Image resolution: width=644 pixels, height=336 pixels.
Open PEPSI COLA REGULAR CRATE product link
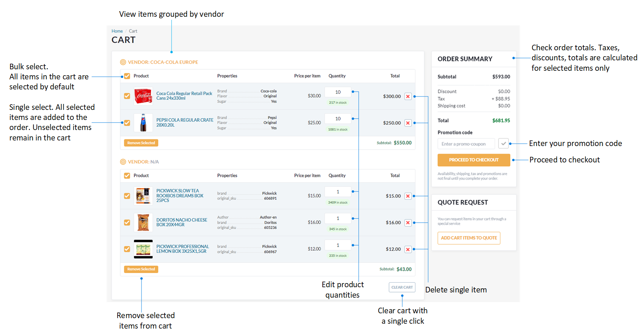(185, 123)
